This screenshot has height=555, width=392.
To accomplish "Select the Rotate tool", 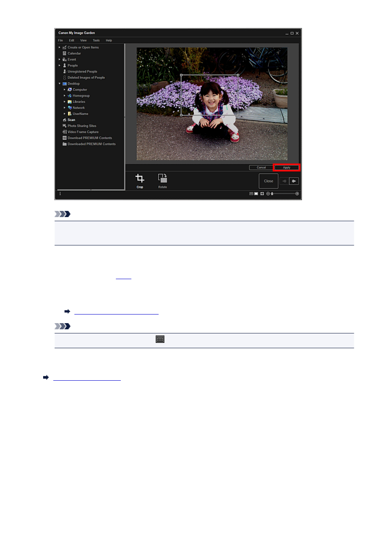I will pos(163,181).
